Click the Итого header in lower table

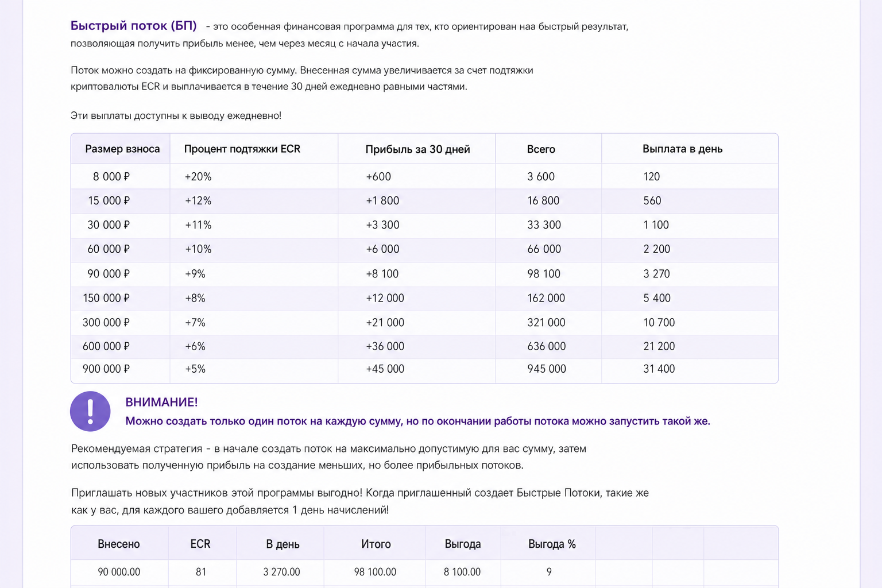click(376, 544)
